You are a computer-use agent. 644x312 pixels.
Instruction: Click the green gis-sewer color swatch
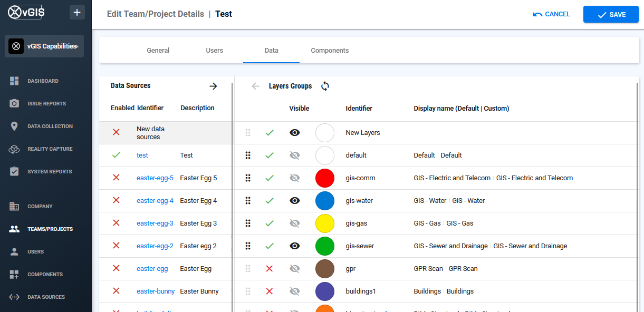point(325,246)
